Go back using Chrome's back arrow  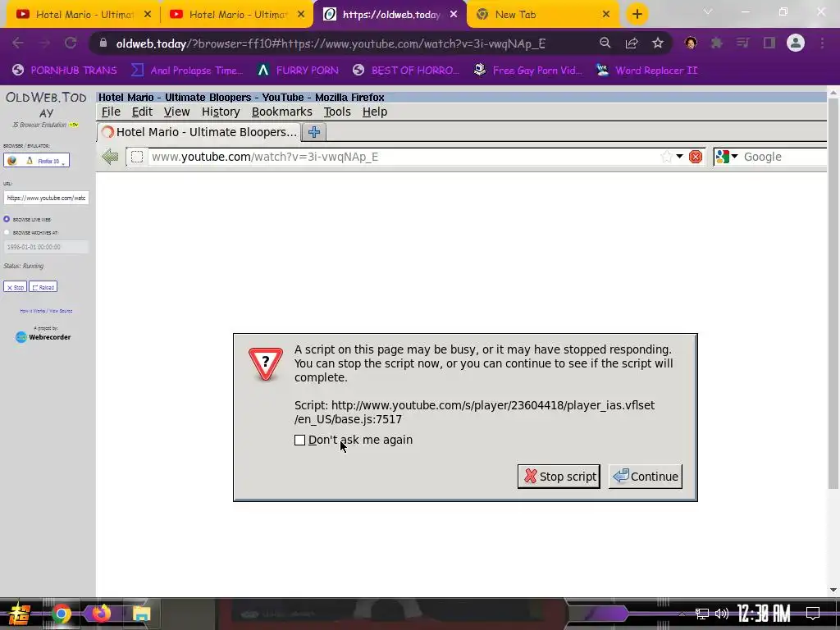click(18, 43)
